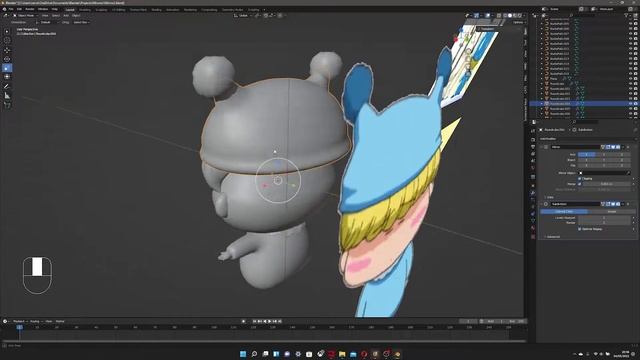Switch viewport to rendered shading
This screenshot has width=640, height=360.
click(x=520, y=16)
